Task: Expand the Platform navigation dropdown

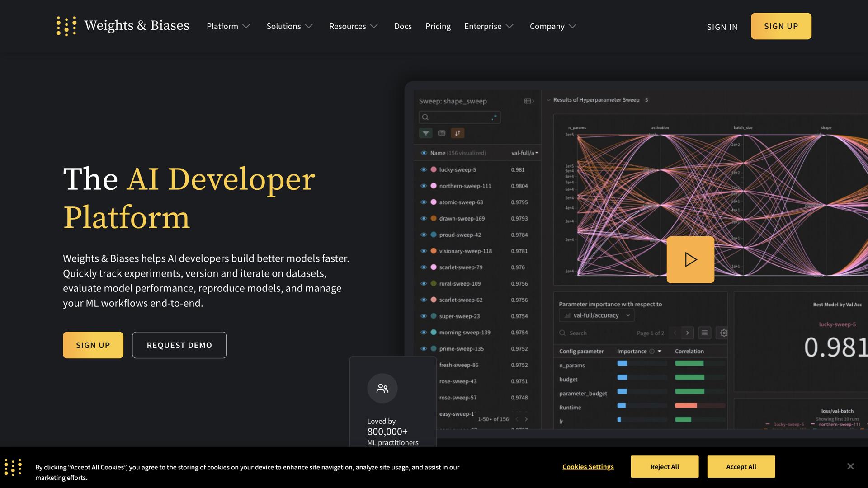Action: click(x=228, y=26)
